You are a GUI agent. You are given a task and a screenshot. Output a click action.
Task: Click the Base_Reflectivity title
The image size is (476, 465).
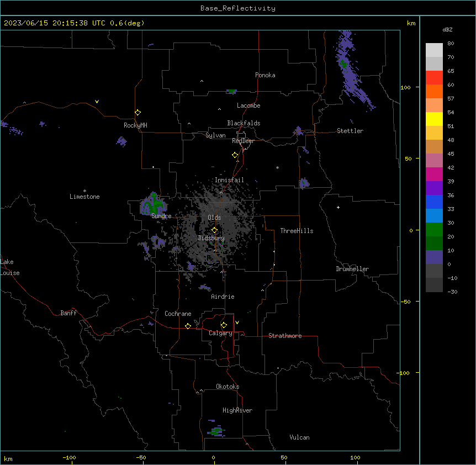(238, 8)
